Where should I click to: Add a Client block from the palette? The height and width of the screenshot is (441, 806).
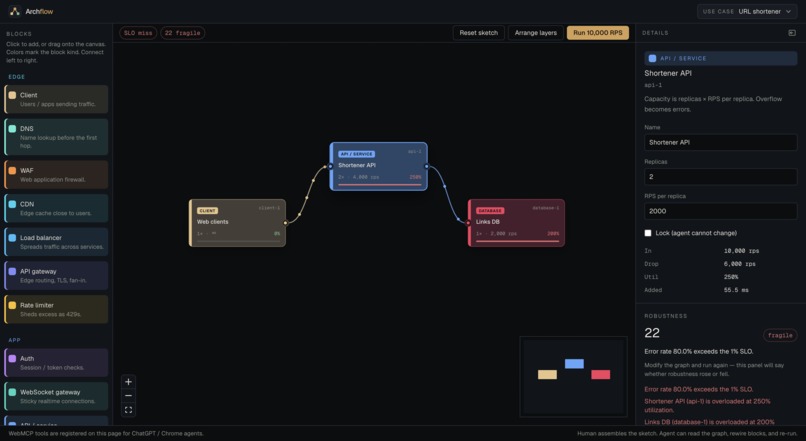(56, 99)
